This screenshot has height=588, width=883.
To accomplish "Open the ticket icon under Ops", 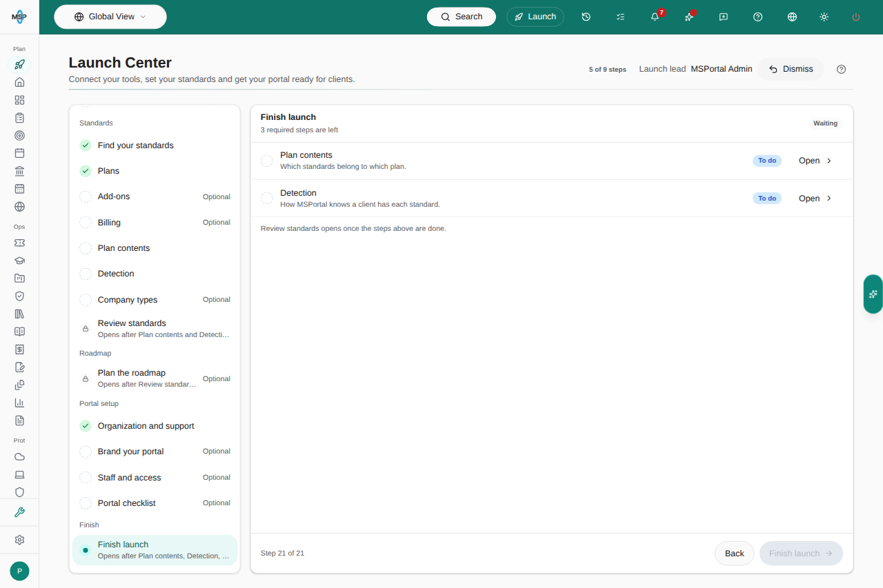I will [19, 243].
